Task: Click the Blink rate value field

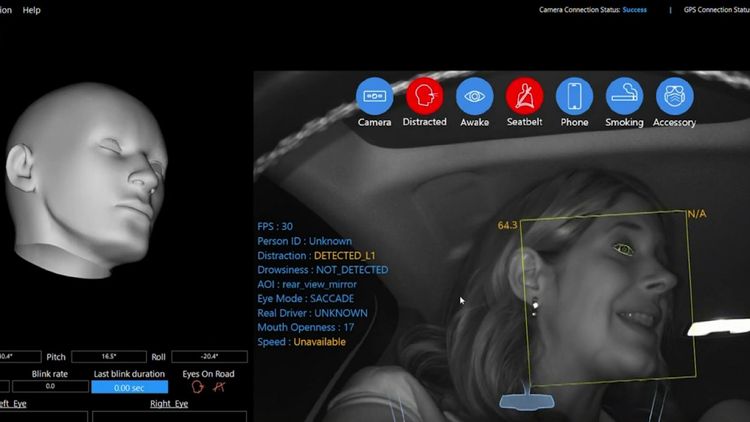Action: [x=50, y=387]
